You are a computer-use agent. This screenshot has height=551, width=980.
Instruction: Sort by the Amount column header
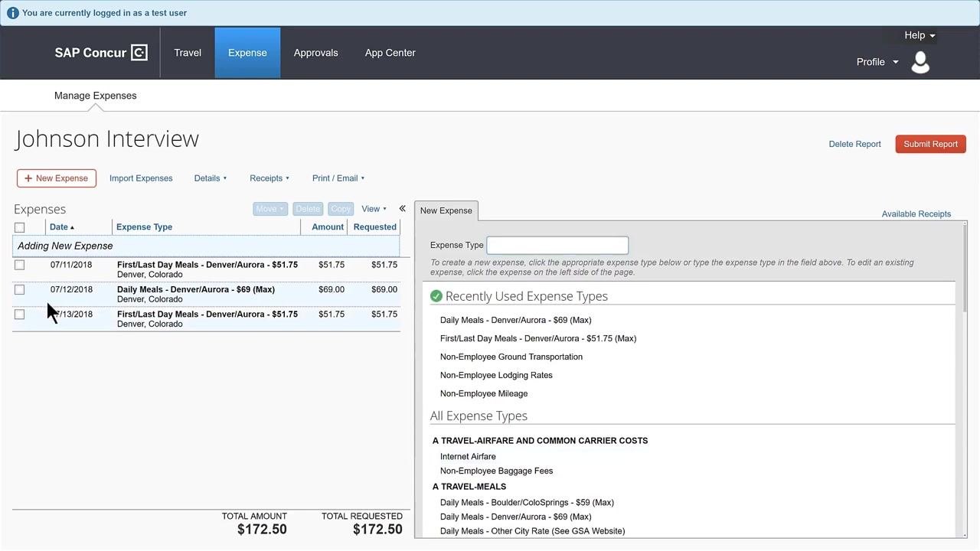tap(328, 227)
